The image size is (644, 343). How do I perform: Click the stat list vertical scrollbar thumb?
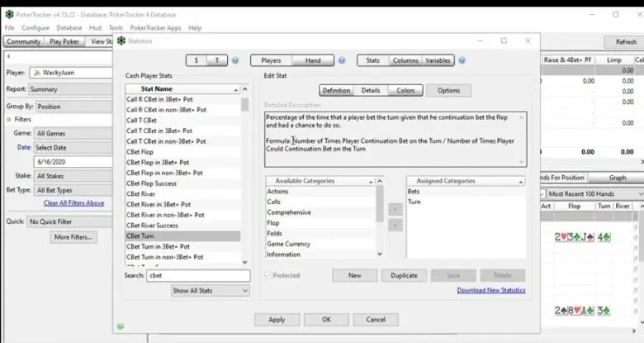244,104
